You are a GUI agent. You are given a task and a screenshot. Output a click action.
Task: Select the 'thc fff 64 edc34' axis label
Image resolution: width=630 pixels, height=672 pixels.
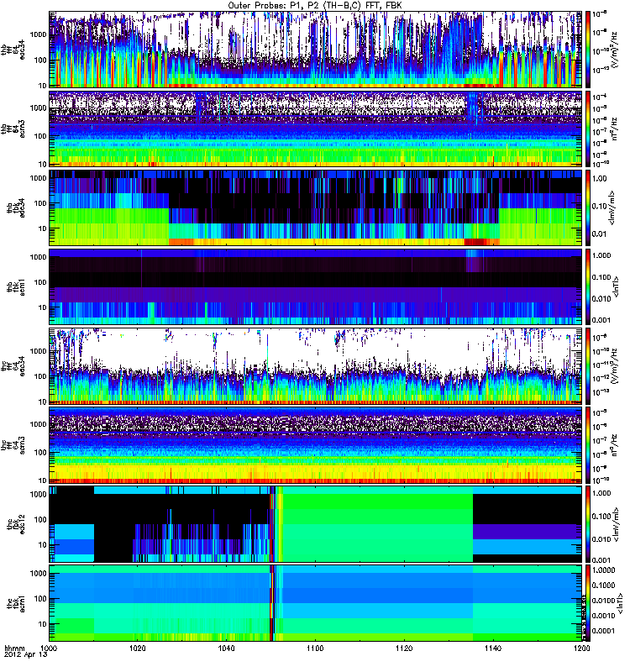(x=13, y=366)
